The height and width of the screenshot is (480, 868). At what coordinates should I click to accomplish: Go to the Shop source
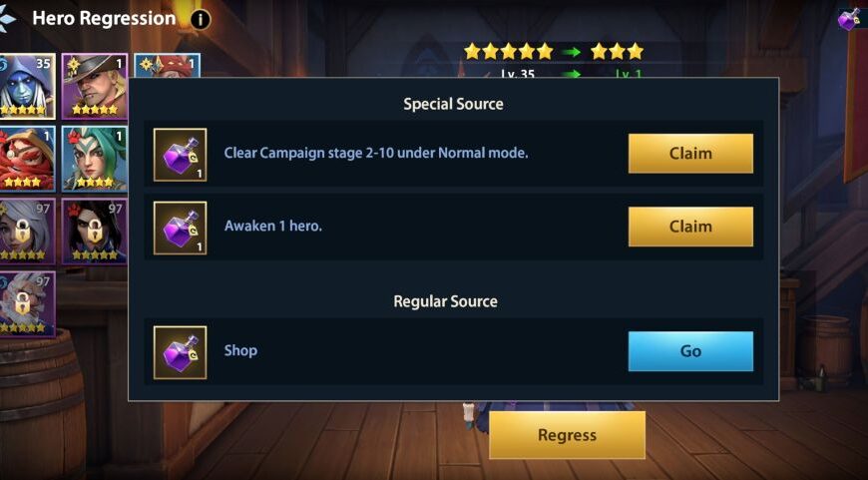(x=690, y=351)
